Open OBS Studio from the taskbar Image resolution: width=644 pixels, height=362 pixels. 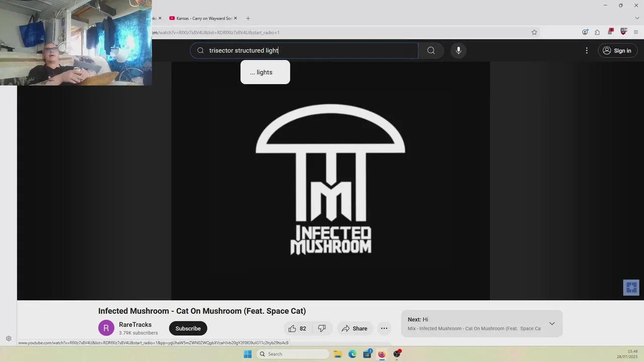coord(396,354)
